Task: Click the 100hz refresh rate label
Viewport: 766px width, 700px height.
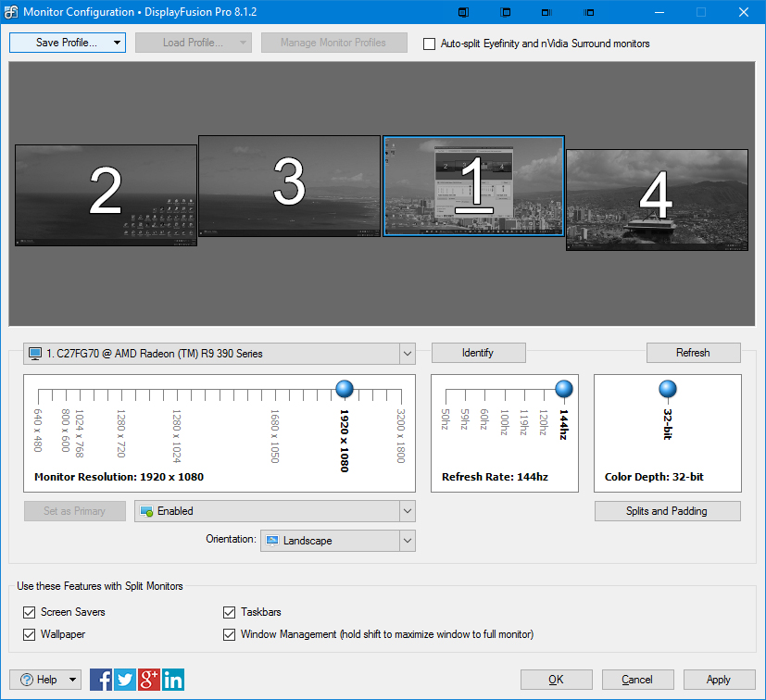Action: [x=505, y=422]
